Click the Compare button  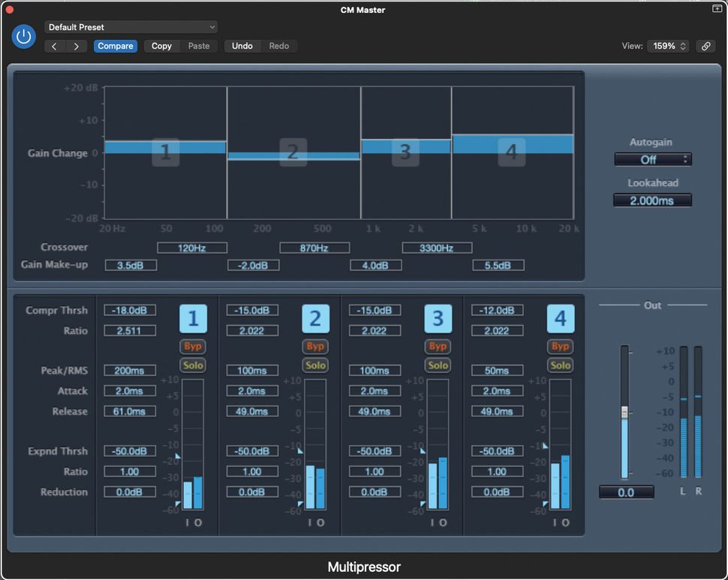pos(115,46)
